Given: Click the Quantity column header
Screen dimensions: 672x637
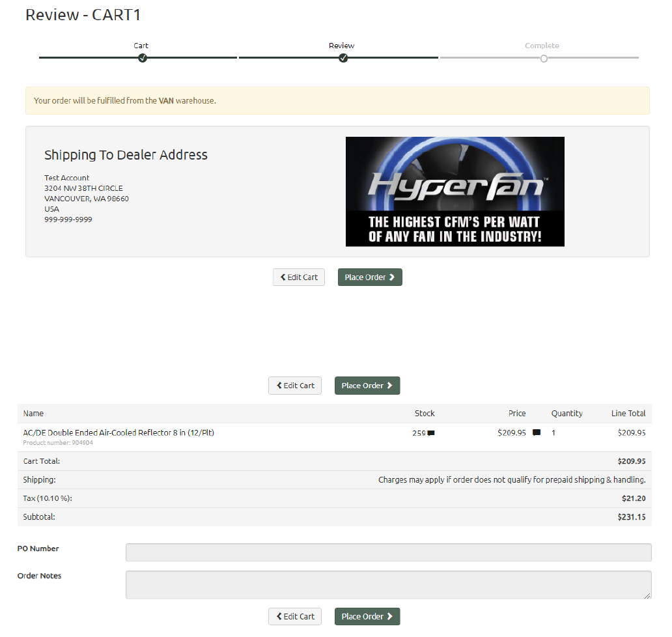Looking at the screenshot, I should (x=567, y=413).
